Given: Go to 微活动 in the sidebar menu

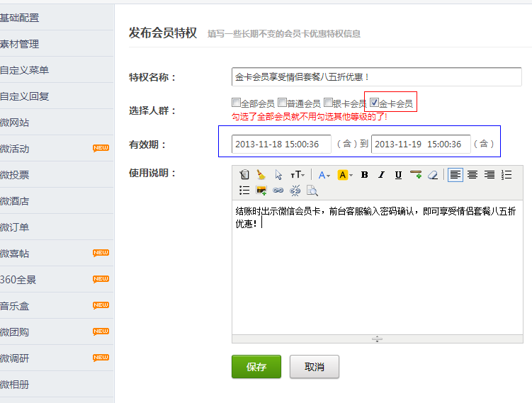Looking at the screenshot, I should [15, 149].
